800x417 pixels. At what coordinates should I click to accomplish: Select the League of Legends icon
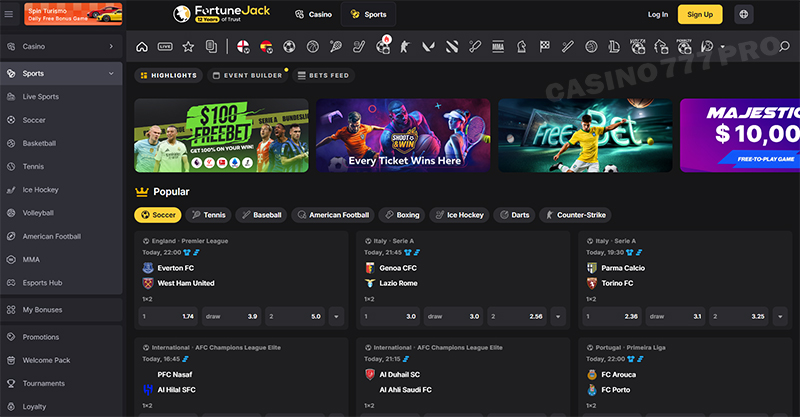[x=614, y=47]
